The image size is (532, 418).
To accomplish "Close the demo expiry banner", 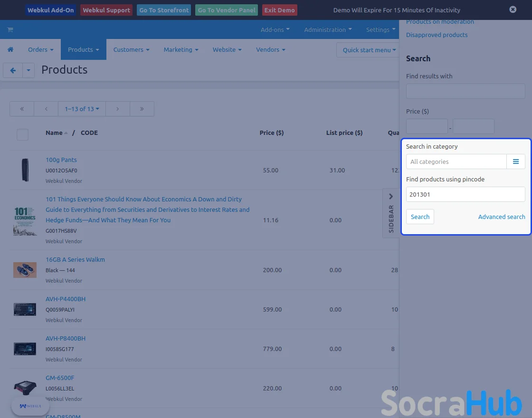I will click(x=513, y=9).
